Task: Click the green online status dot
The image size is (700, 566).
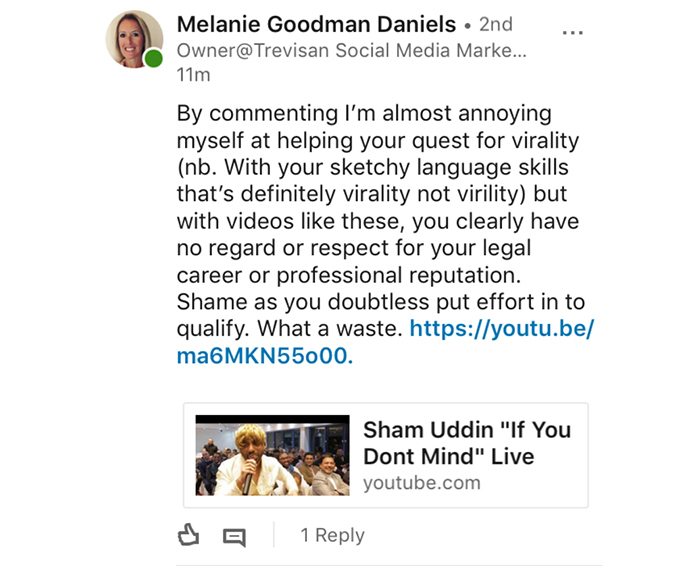Action: tap(154, 58)
